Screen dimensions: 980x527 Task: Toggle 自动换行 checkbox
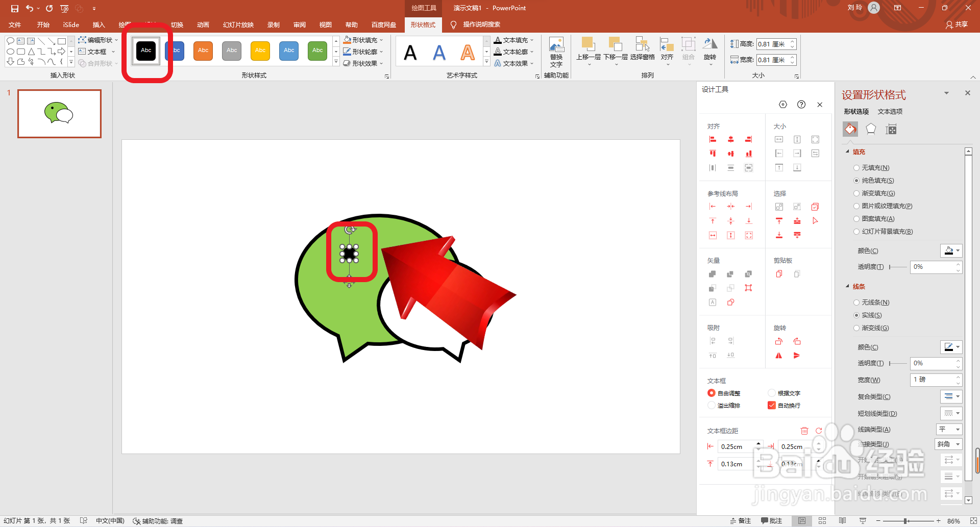click(772, 405)
